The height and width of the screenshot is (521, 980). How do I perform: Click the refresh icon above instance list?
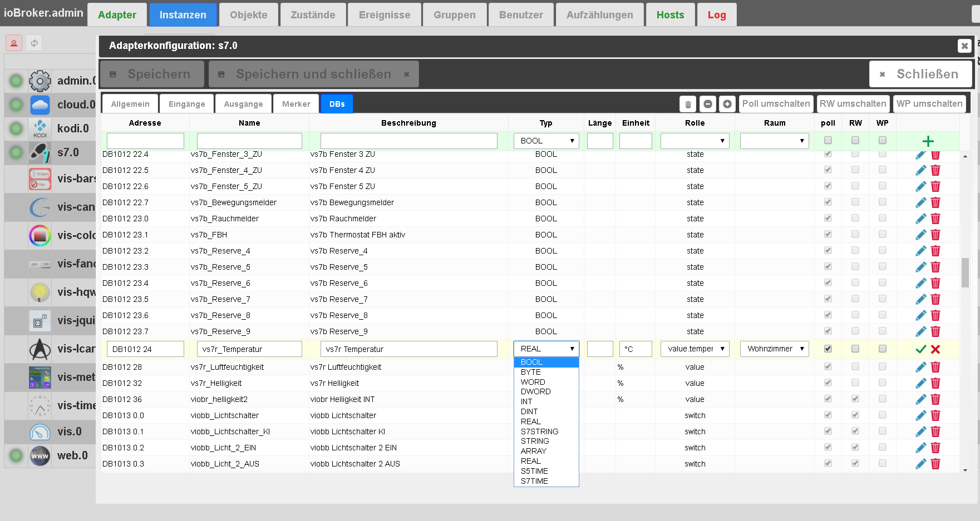35,43
